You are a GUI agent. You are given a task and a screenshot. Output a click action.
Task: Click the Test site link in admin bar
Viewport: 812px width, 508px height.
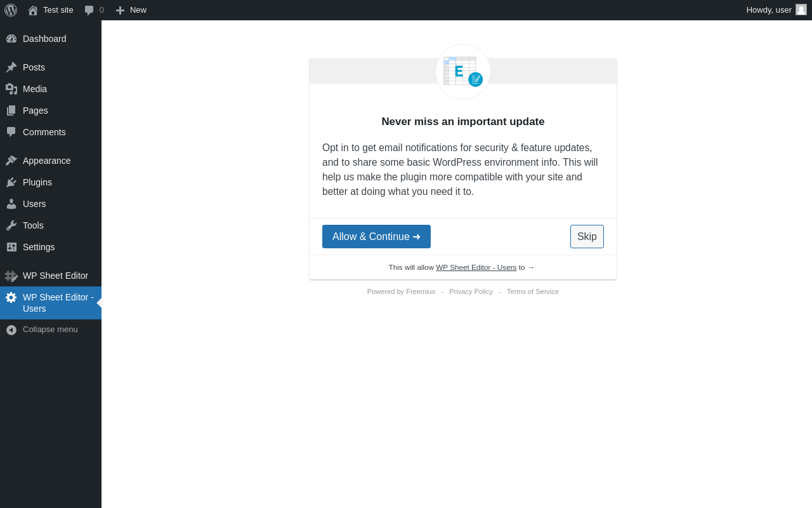[51, 10]
